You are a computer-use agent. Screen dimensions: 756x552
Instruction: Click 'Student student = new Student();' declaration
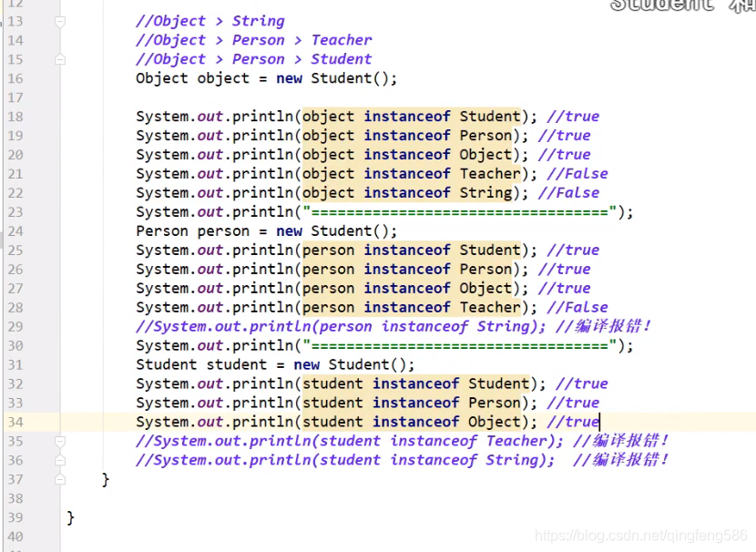click(275, 364)
